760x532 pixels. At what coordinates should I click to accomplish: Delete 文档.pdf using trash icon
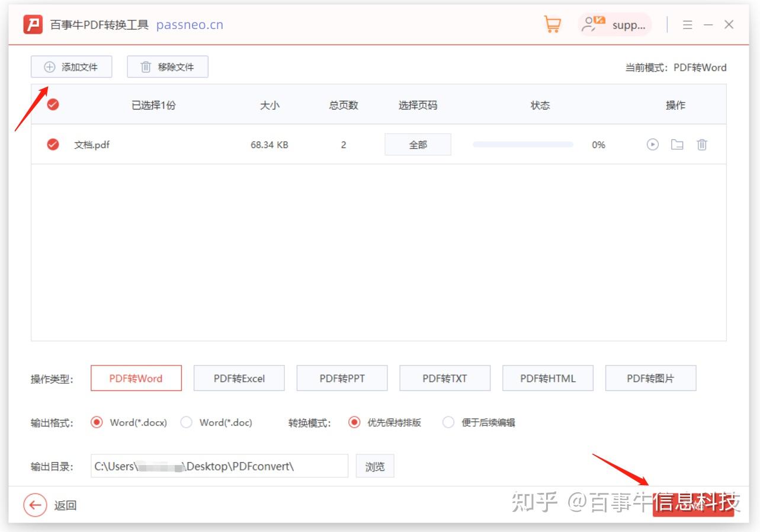point(702,145)
